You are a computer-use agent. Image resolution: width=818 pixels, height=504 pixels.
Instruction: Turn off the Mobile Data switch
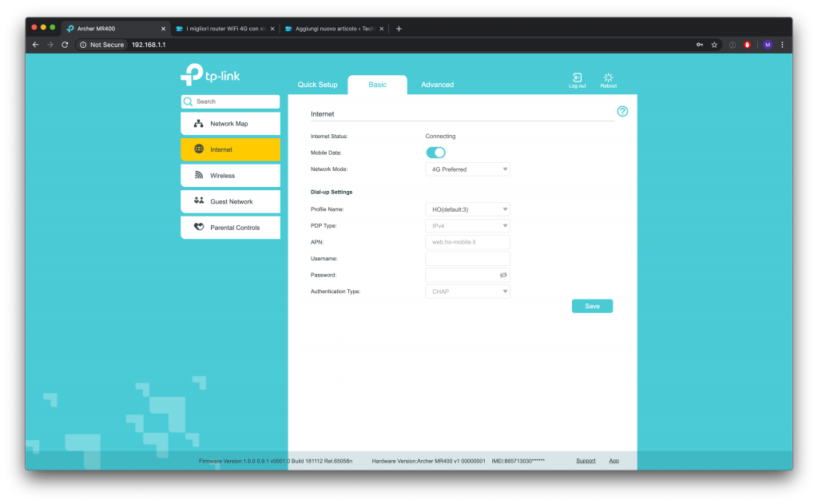point(435,153)
